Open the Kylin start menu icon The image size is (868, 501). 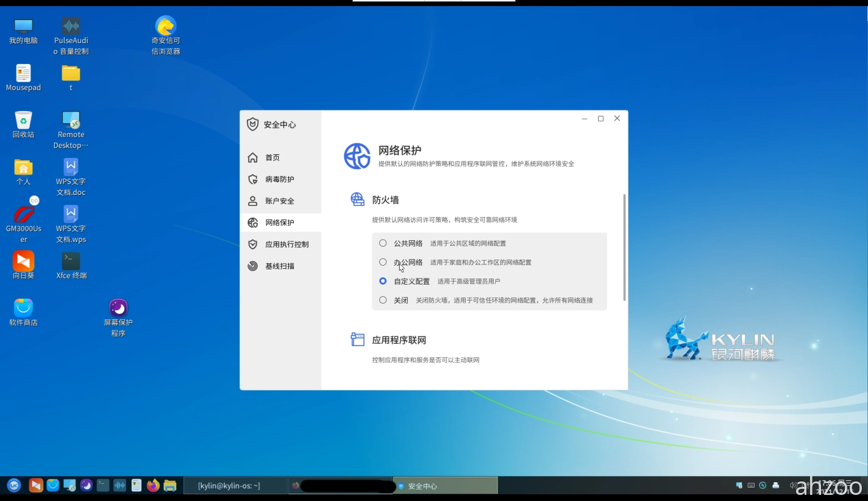tap(13, 485)
